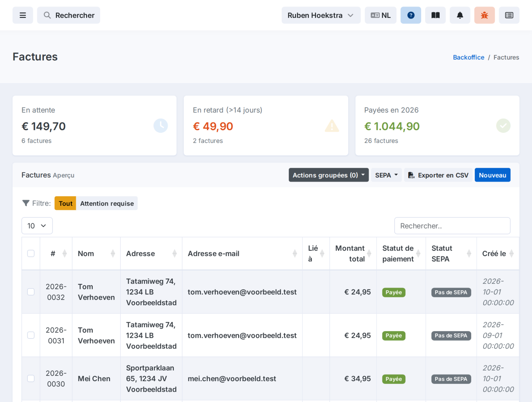Open the documentation book icon

(436, 15)
